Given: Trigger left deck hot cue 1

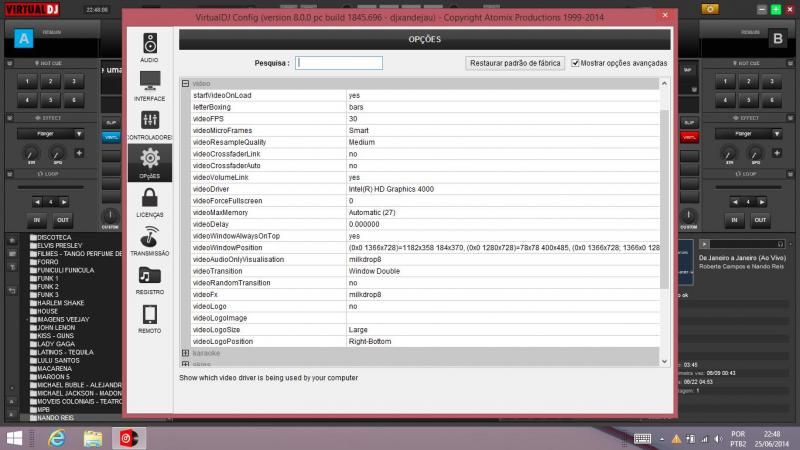Looking at the screenshot, I should 27,81.
